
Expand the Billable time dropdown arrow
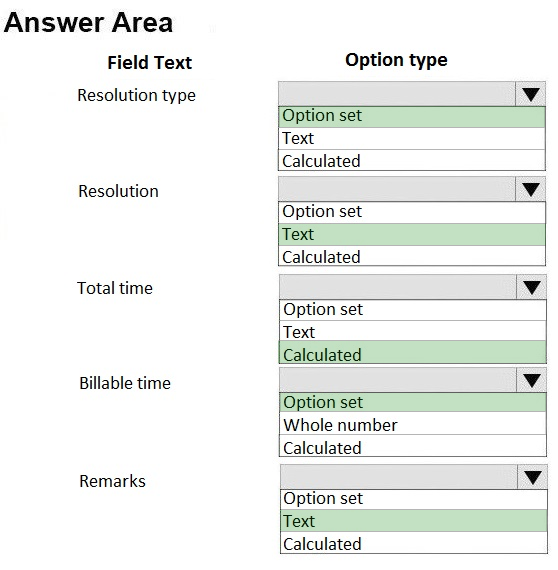point(531,380)
